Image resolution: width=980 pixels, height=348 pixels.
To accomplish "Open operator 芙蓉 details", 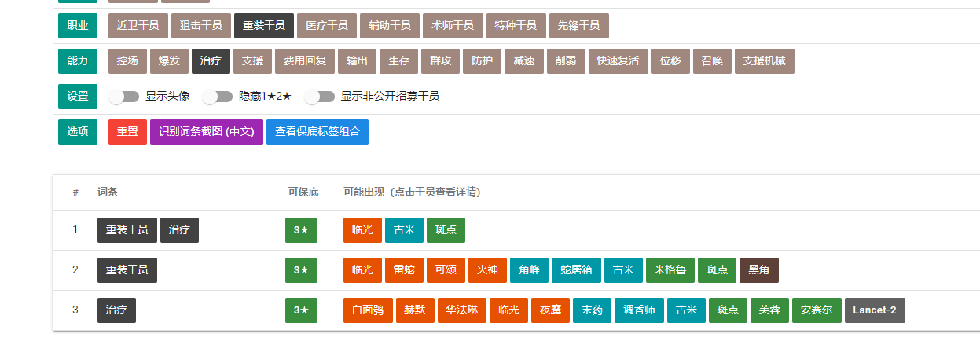I will point(769,310).
